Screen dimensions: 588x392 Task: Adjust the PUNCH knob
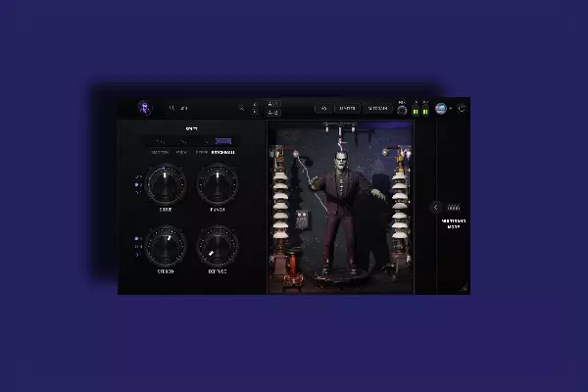(218, 184)
